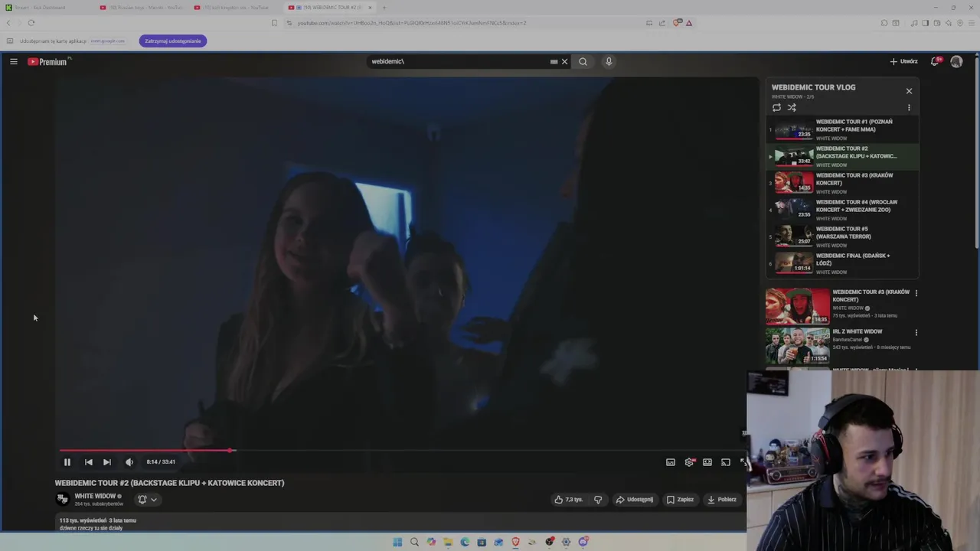This screenshot has width=980, height=551.
Task: Open subscription notification bell dropdown
Action: click(147, 499)
